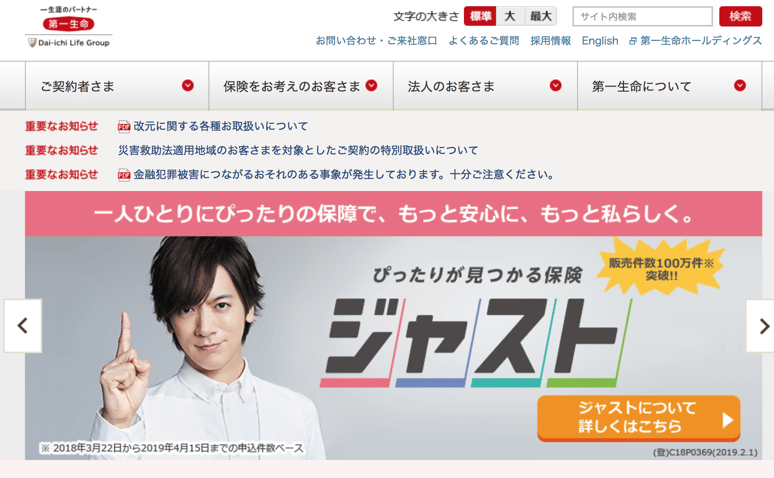Open 改元に関する各種お取扱いについて notice
The image size is (774, 478).
(x=221, y=126)
